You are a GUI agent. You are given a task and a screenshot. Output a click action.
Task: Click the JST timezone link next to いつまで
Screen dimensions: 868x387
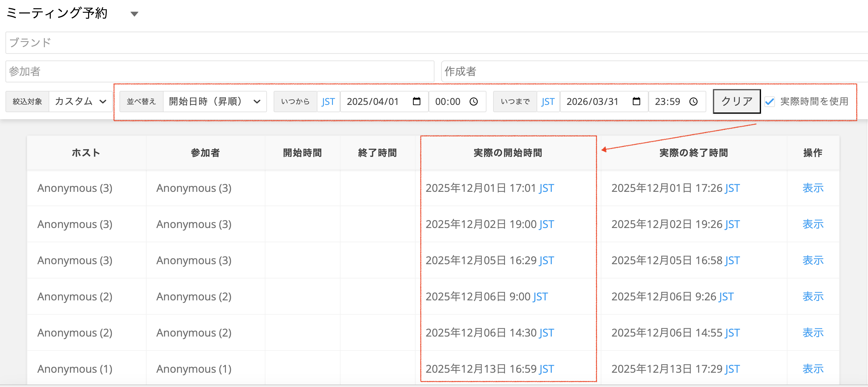click(548, 101)
